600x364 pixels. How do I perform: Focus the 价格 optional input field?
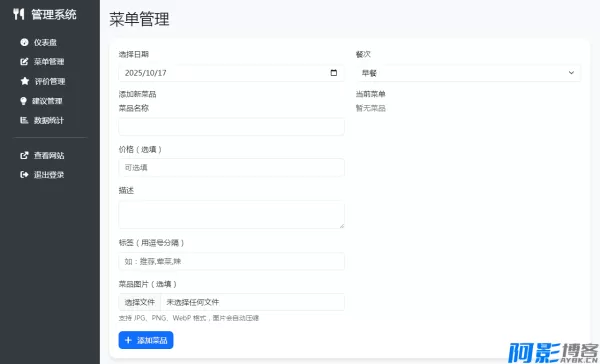(231, 167)
